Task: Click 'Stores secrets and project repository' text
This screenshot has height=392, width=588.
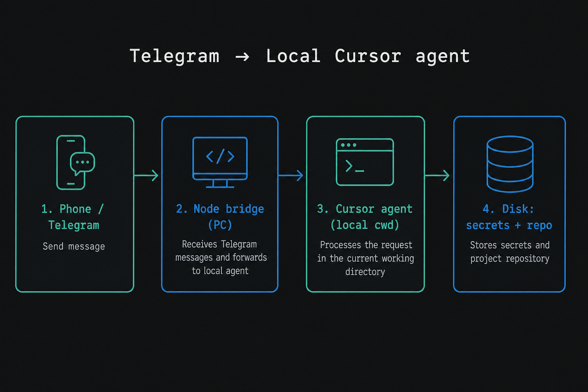Action: (510, 252)
